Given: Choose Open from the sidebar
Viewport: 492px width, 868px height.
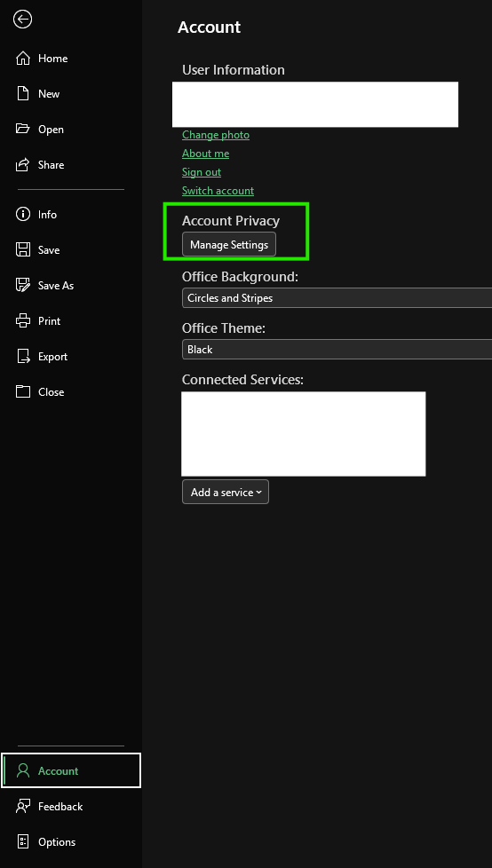Looking at the screenshot, I should 71,129.
